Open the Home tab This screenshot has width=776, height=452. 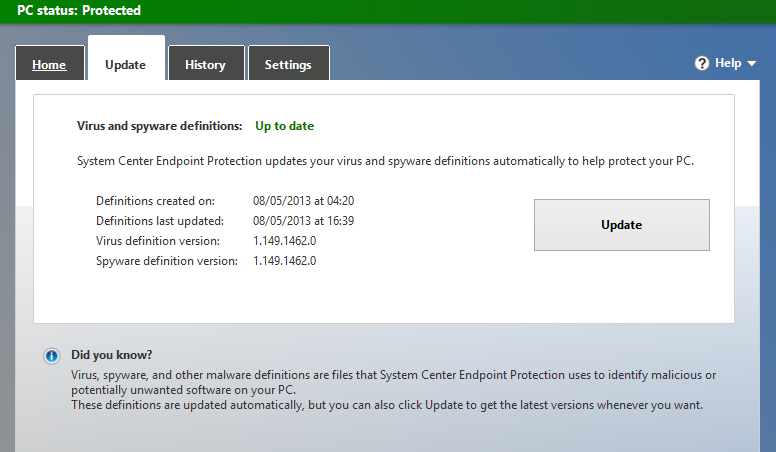point(49,65)
